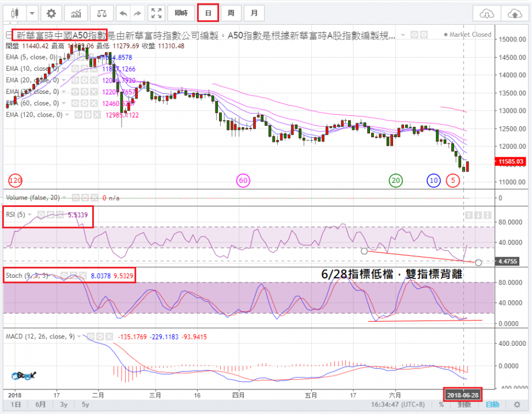Open the candlestick chart style button
Screen dimensions: 532x415
click(15, 14)
